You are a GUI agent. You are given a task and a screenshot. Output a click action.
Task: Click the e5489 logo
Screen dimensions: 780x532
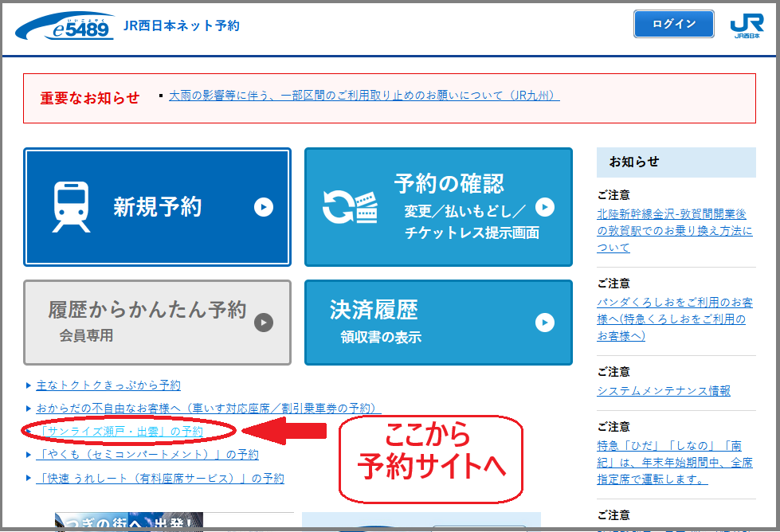(x=64, y=27)
